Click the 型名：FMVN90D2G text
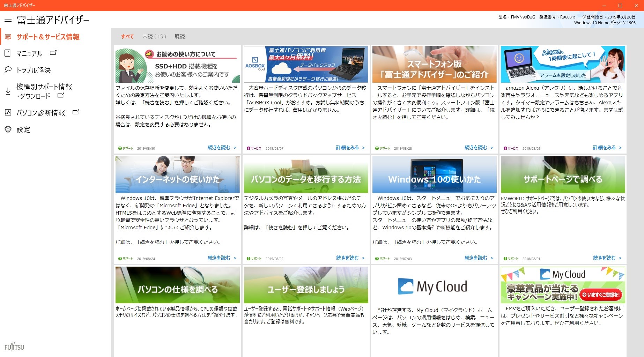The image size is (644, 357). coord(517,17)
